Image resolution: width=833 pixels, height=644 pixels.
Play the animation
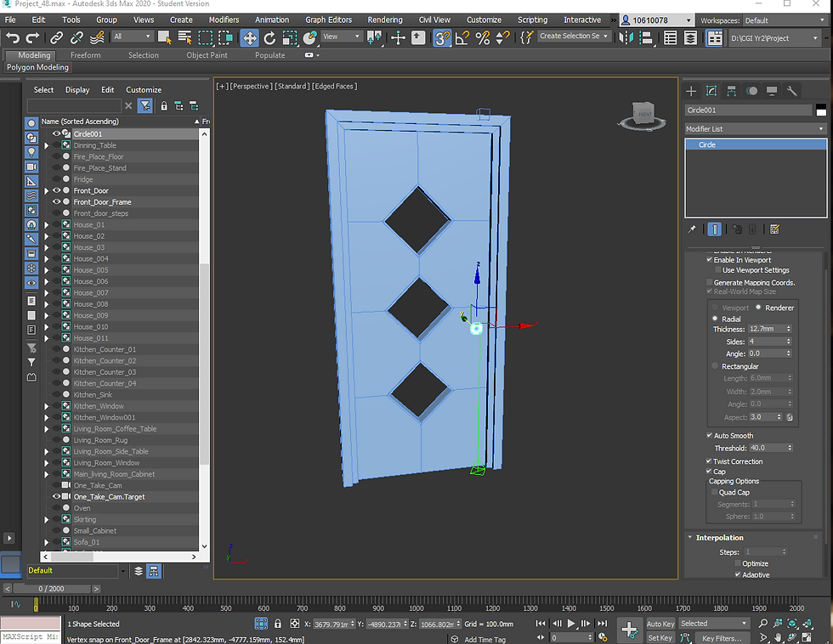click(x=571, y=624)
